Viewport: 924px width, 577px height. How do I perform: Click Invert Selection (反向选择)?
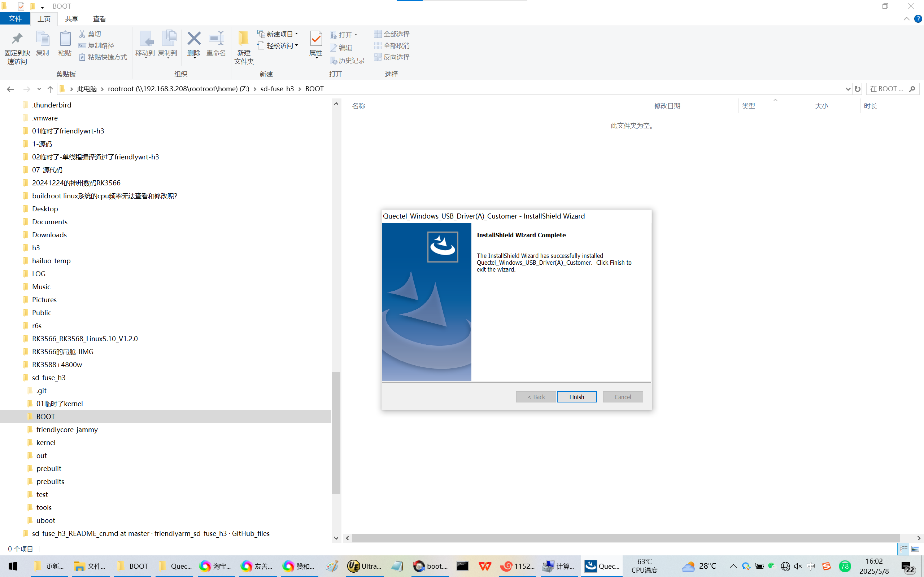(x=392, y=57)
